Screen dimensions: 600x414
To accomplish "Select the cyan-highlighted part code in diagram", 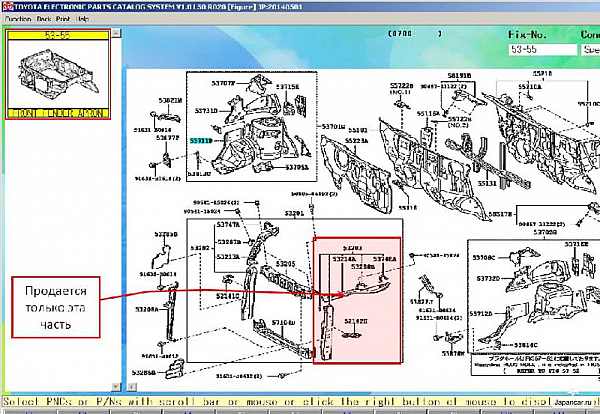I will [201, 141].
